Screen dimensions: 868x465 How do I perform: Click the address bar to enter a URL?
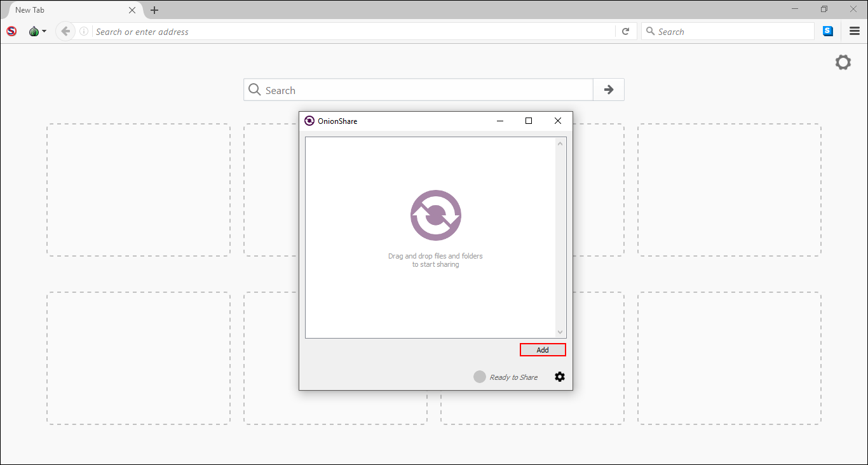coord(354,31)
